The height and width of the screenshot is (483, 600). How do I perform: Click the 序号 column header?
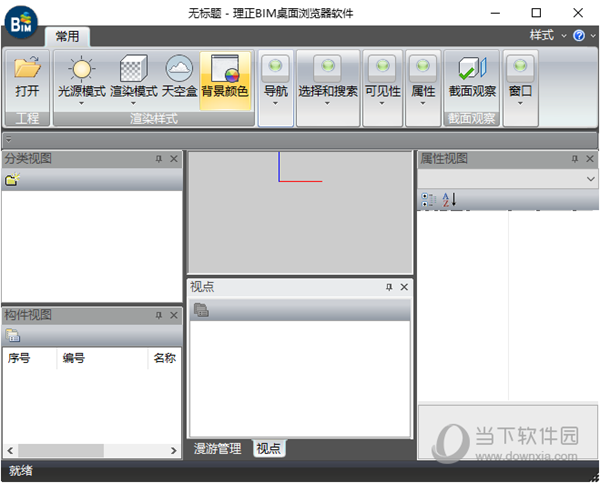click(30, 359)
